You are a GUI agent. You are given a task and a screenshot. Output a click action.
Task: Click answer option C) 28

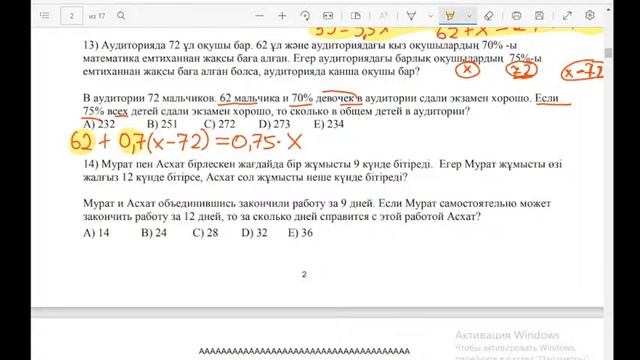point(205,233)
